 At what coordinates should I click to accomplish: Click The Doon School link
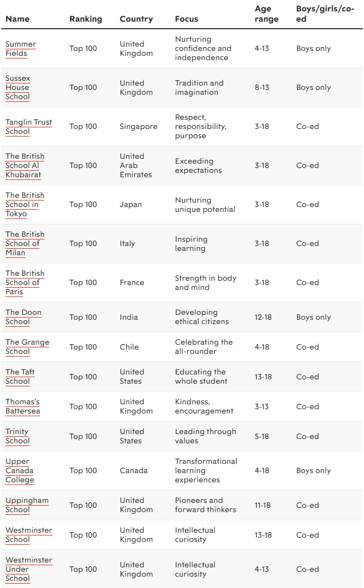coord(23,317)
